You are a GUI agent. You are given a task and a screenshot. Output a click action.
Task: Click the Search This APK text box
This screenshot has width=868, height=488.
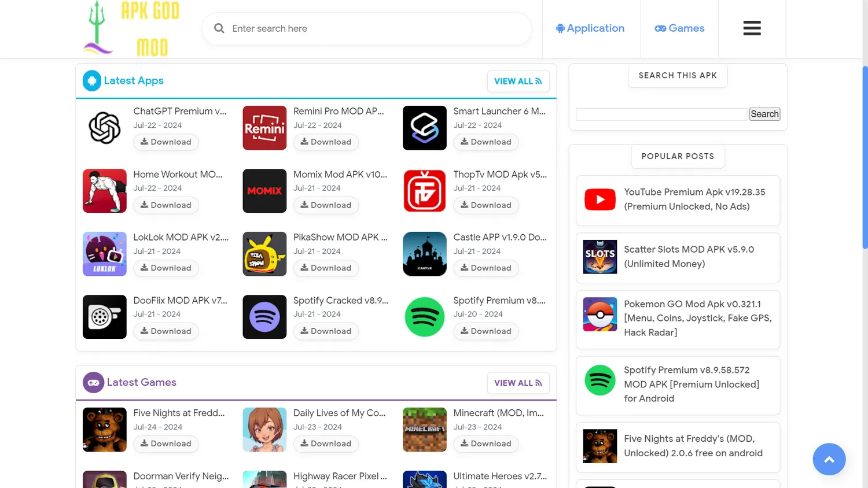tap(661, 114)
